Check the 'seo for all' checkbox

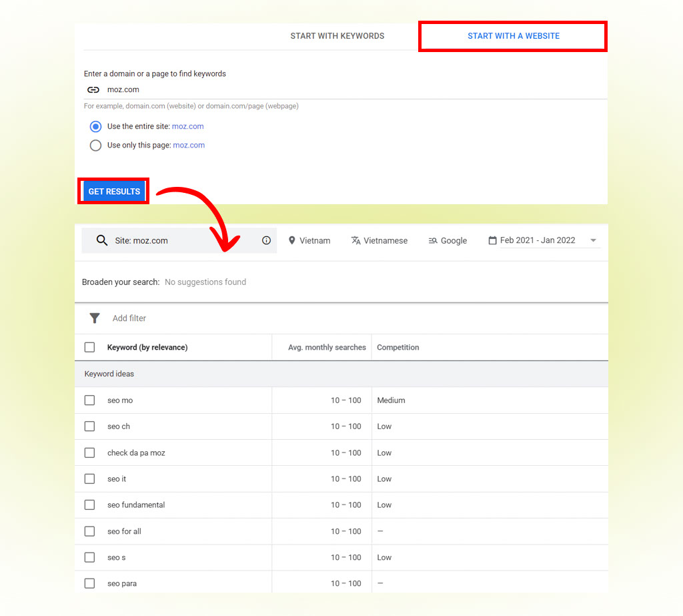(90, 531)
